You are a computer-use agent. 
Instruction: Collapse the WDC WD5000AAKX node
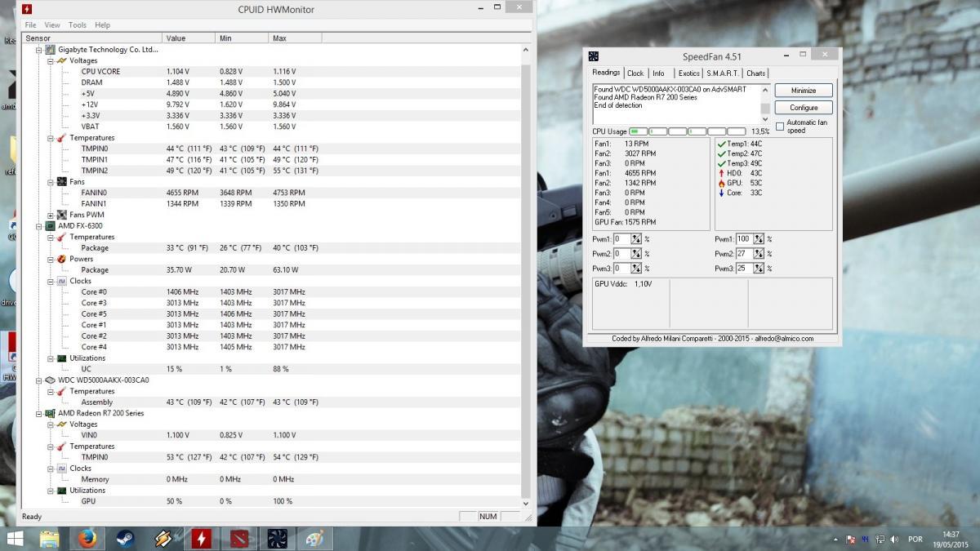point(38,380)
